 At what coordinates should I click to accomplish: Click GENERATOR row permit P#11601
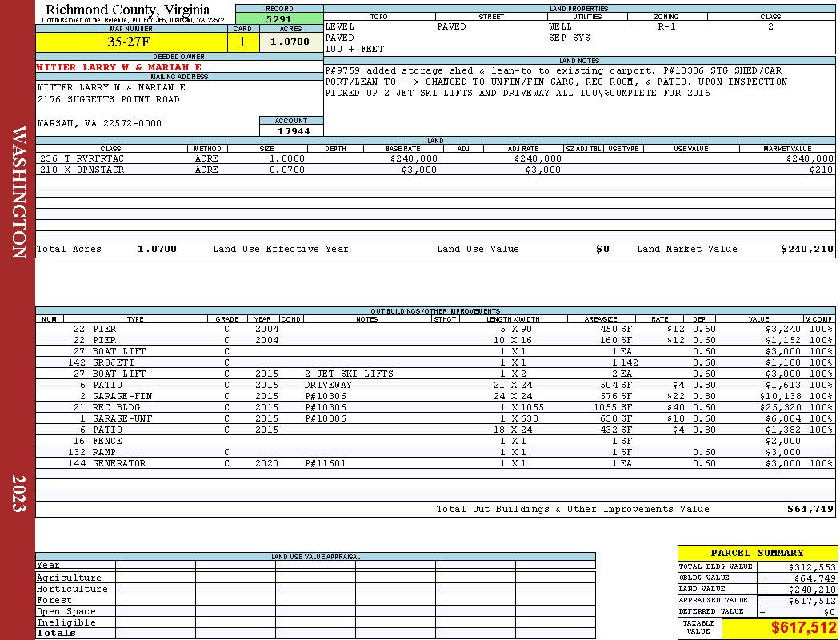coord(325,464)
